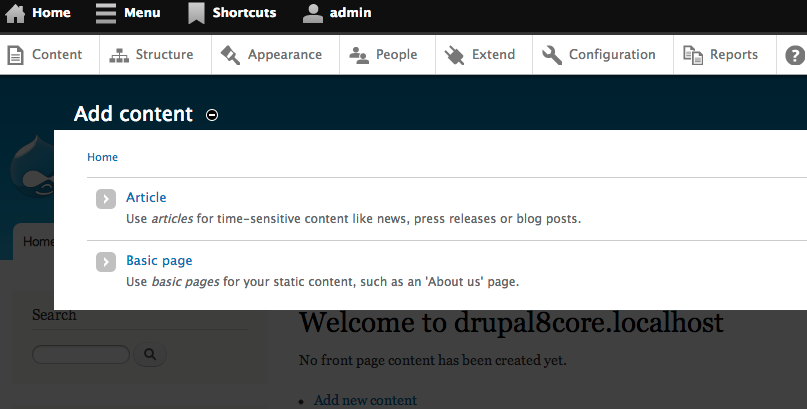Open the Home toolbar tab label
This screenshot has width=807, height=409.
click(51, 13)
